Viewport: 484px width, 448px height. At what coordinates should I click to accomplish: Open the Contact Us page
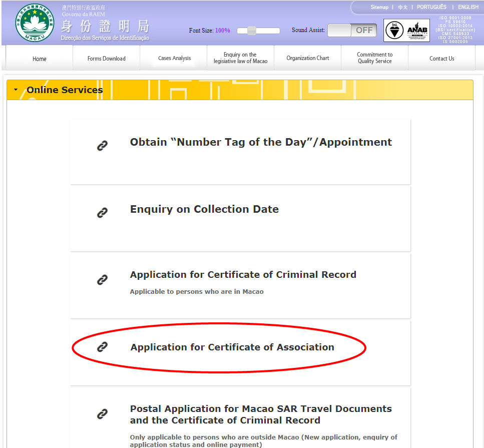441,59
